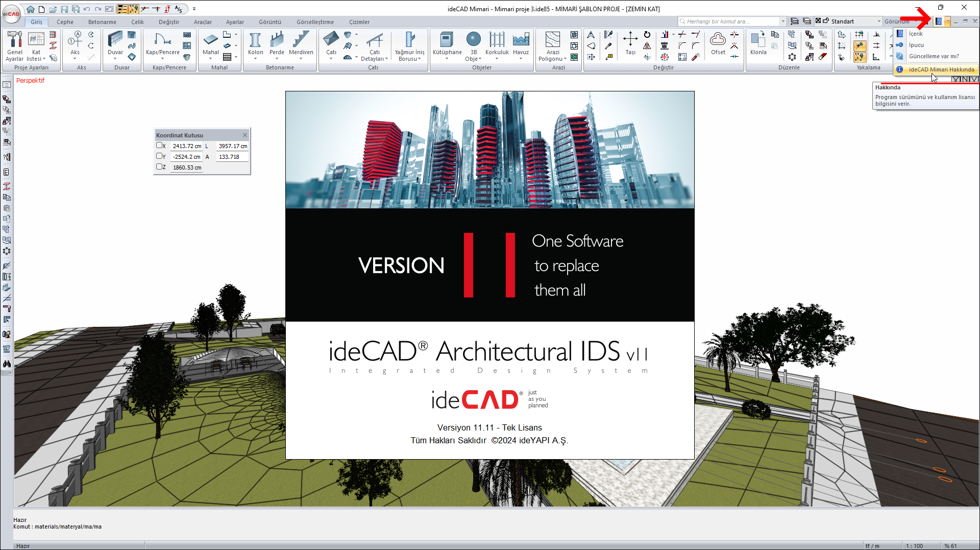Toggle the X checkbox in Koordinat Kutusu
The height and width of the screenshot is (550, 980).
[159, 146]
